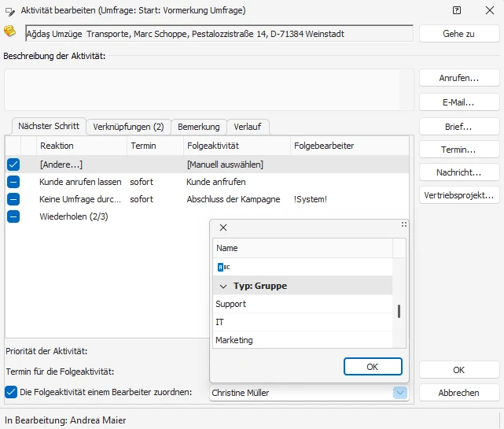Click the Nachricht... button
This screenshot has height=429, width=504.
tap(459, 172)
